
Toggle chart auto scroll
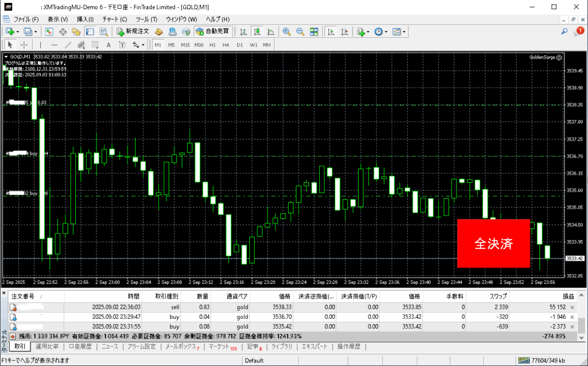330,32
